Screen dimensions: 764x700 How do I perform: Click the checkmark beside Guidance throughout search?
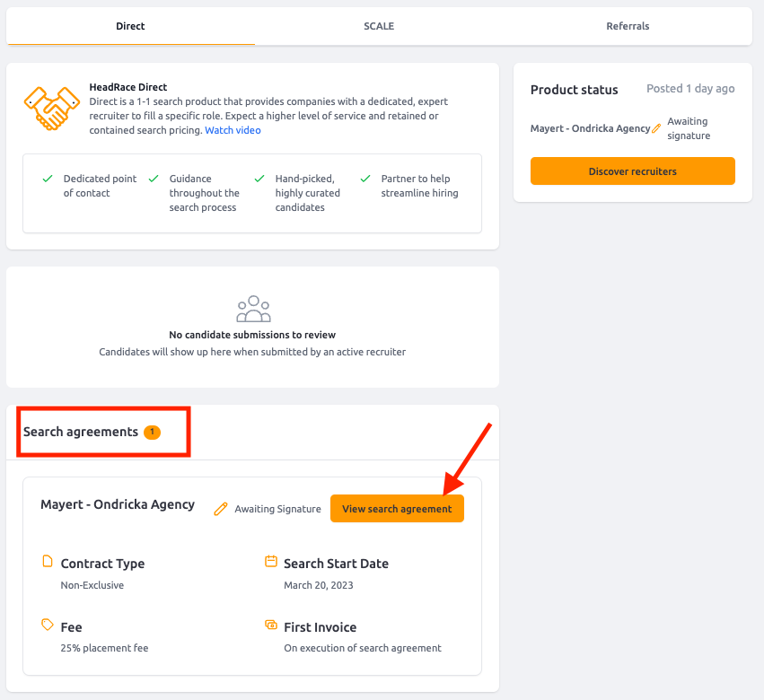154,179
